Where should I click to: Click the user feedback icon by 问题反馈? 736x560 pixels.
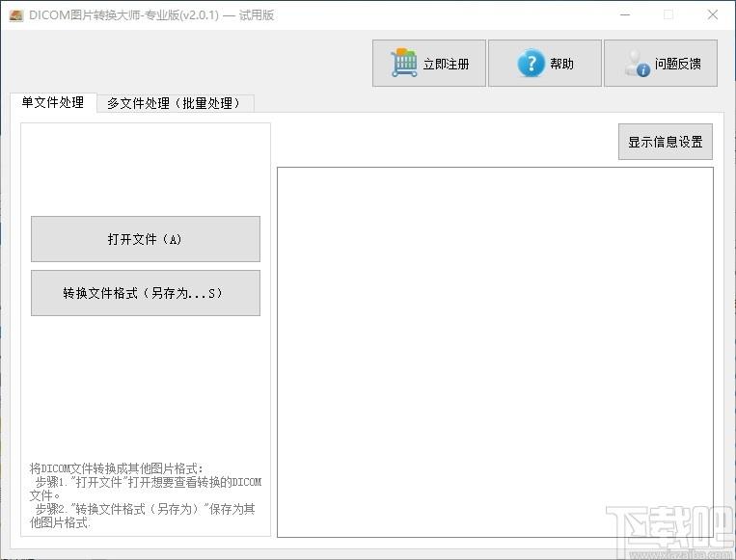[x=637, y=64]
